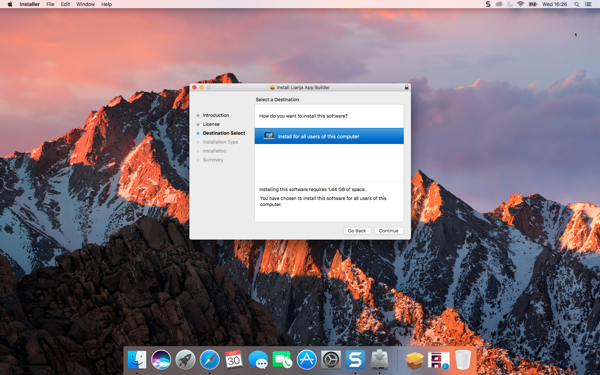Open the File menu

tap(50, 4)
